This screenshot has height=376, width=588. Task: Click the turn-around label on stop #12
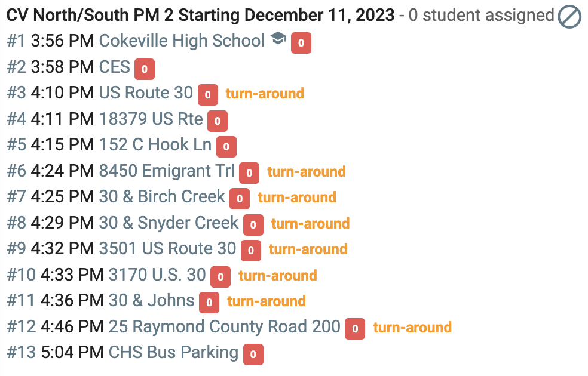pos(412,327)
